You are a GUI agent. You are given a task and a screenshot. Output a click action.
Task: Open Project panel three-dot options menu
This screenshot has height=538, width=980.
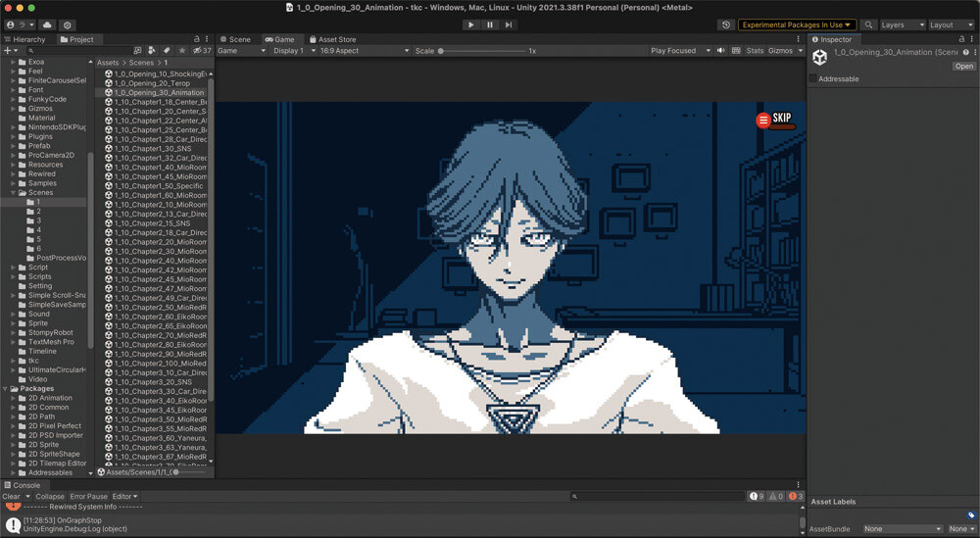[x=207, y=39]
